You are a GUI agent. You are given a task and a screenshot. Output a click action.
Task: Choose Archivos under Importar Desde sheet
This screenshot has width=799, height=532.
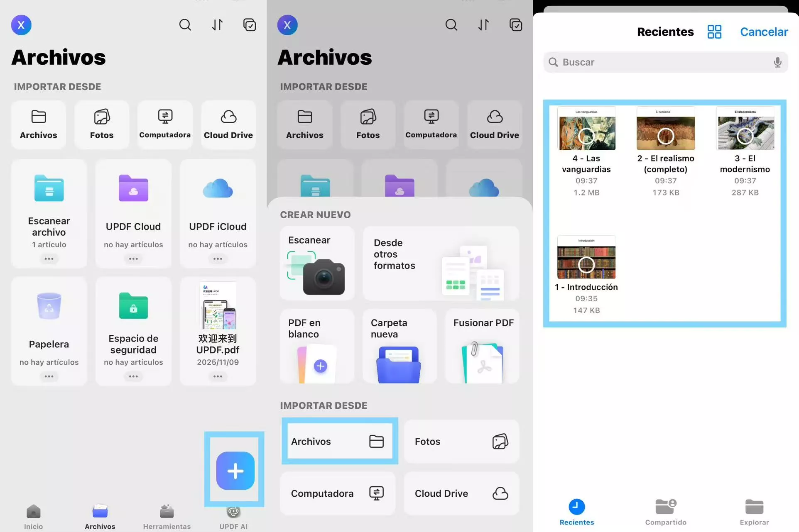[339, 441]
